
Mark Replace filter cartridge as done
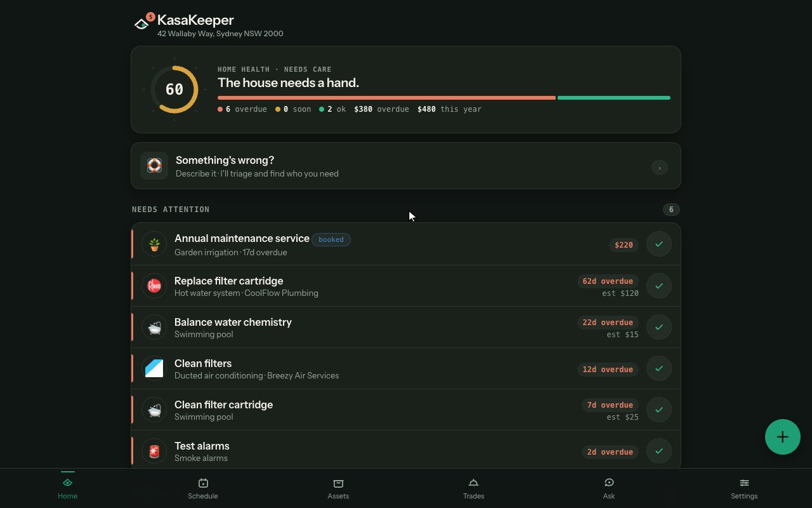(x=659, y=286)
